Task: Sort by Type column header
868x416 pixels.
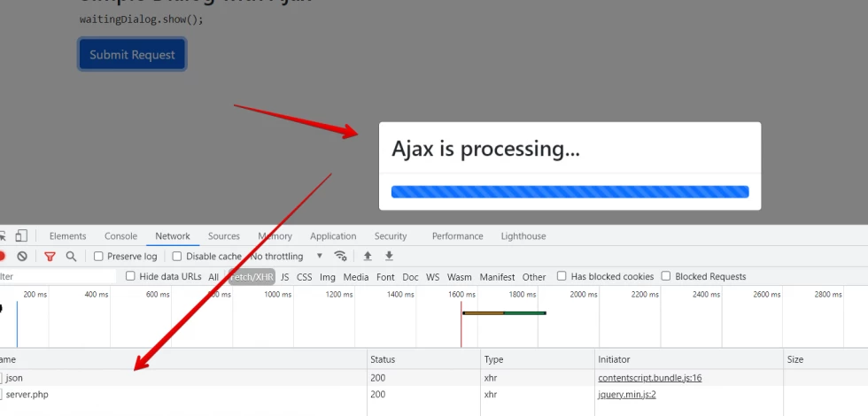Action: (538, 359)
